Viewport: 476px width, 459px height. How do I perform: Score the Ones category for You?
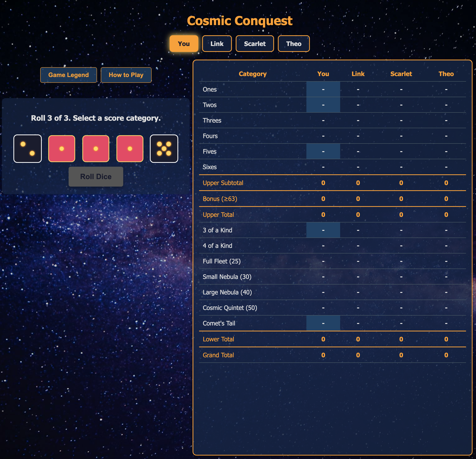tap(323, 89)
